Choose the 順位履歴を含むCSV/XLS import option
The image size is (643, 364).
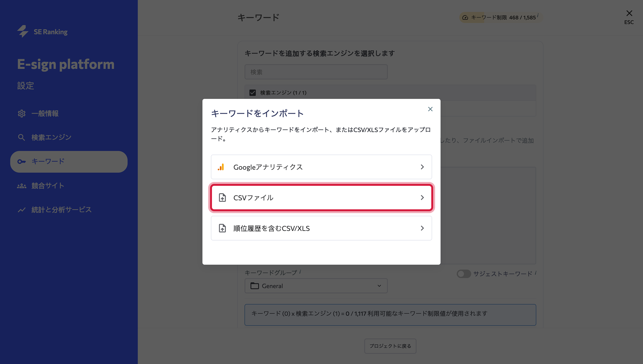321,228
